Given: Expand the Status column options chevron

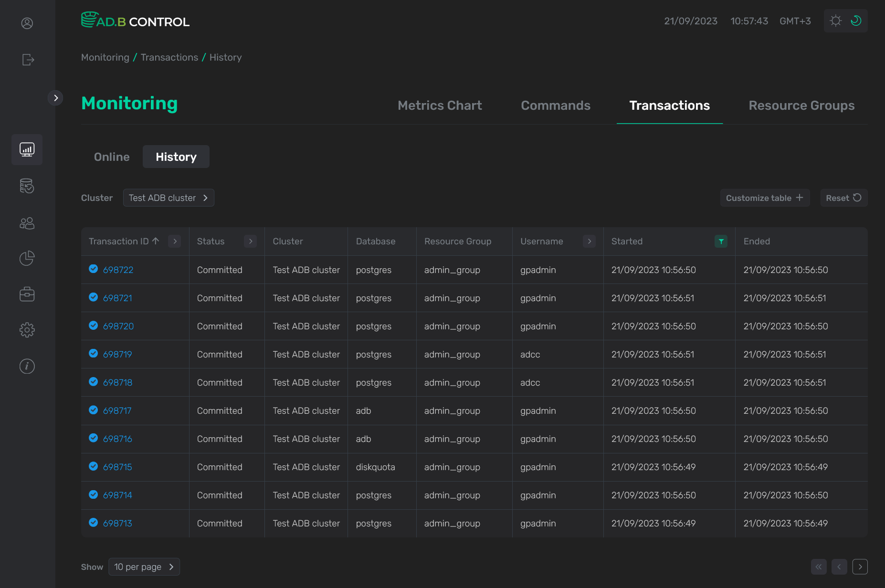Looking at the screenshot, I should point(250,241).
